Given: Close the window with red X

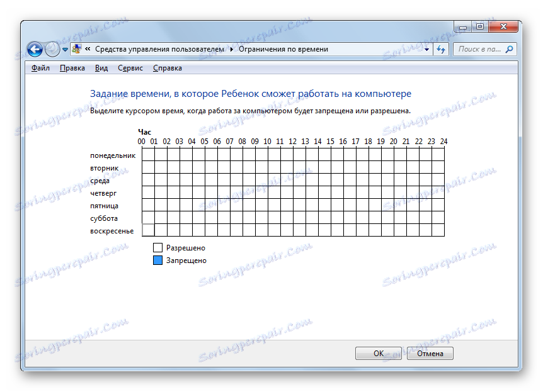Looking at the screenshot, I should pyautogui.click(x=503, y=26).
